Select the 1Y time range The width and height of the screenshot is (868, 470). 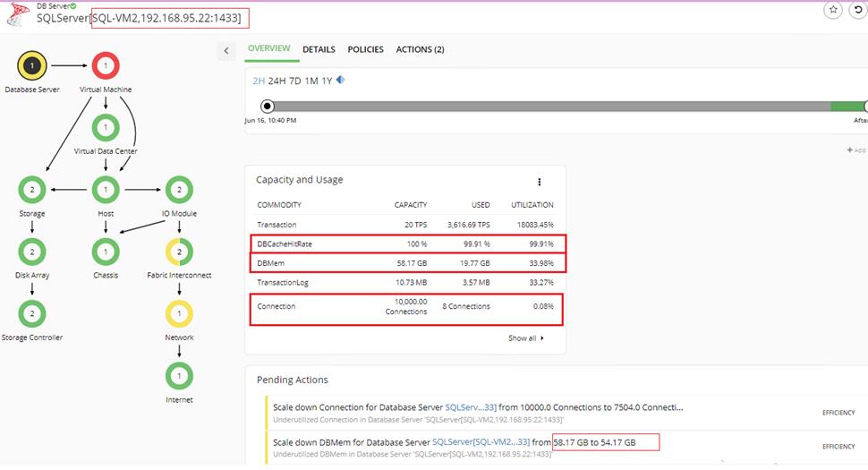coord(327,81)
